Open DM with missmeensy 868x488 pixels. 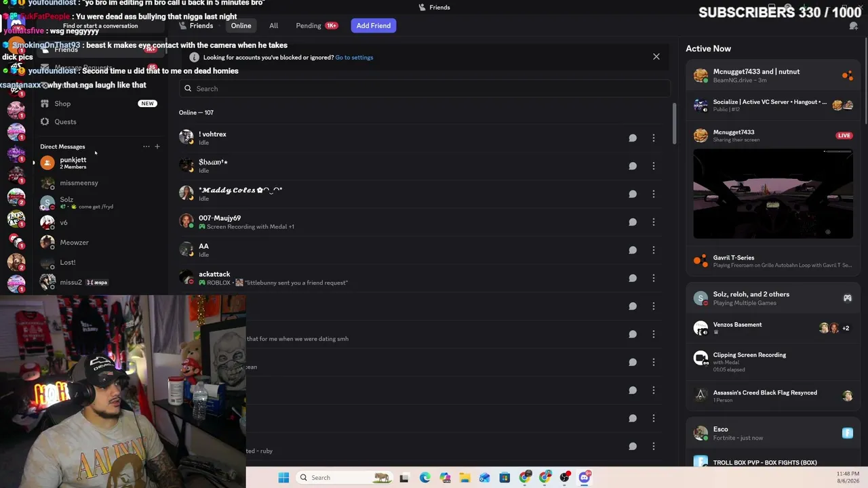[98, 183]
